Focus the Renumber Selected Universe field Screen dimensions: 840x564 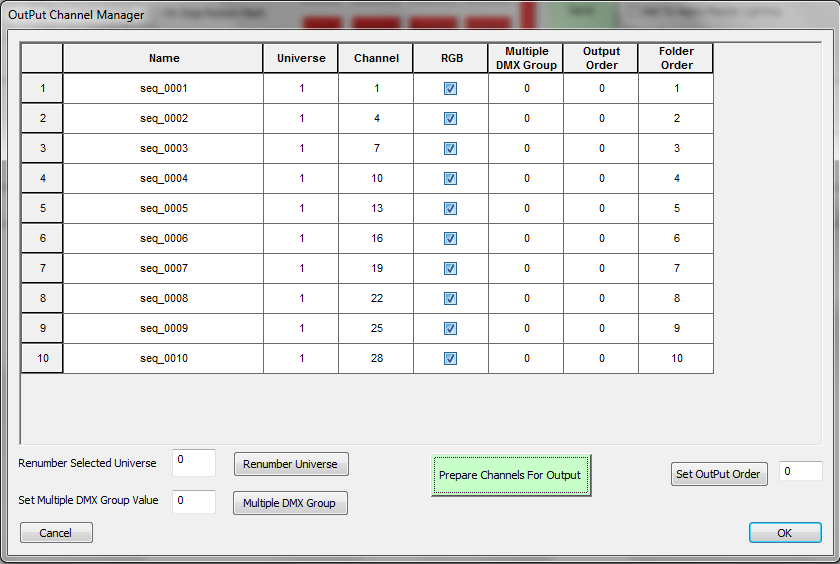[194, 463]
